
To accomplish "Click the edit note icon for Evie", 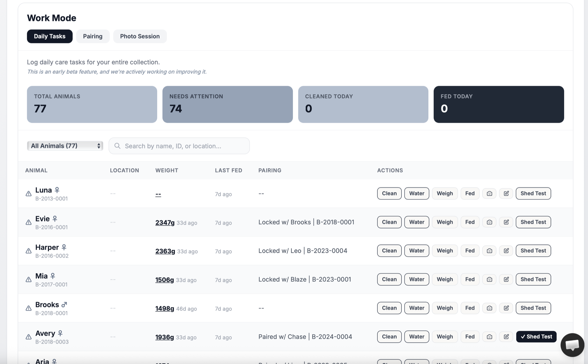I will coord(506,222).
